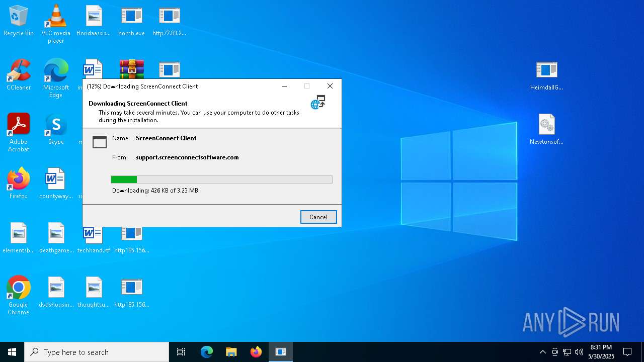This screenshot has height=362, width=644.
Task: Open the notifications action center
Action: click(x=627, y=352)
